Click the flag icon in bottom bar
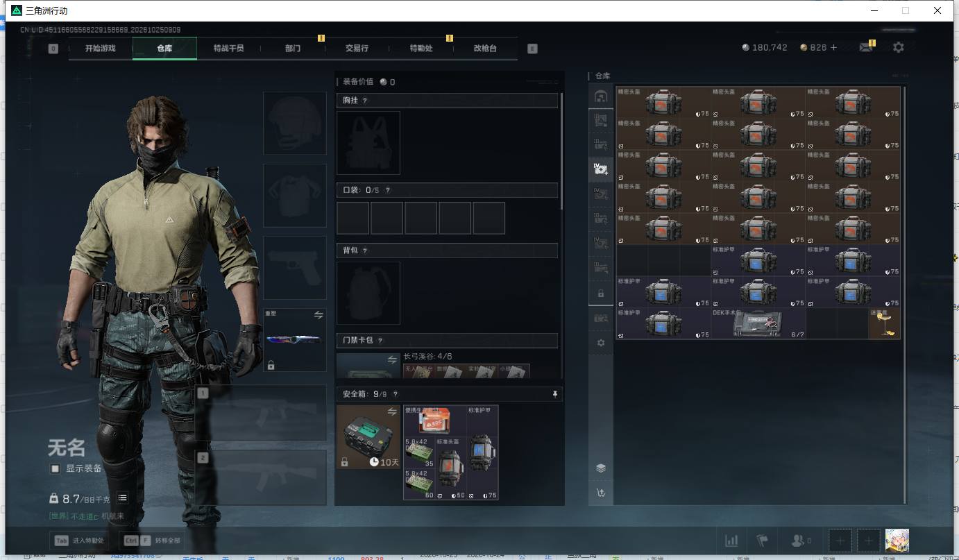The image size is (959, 560). tap(762, 541)
